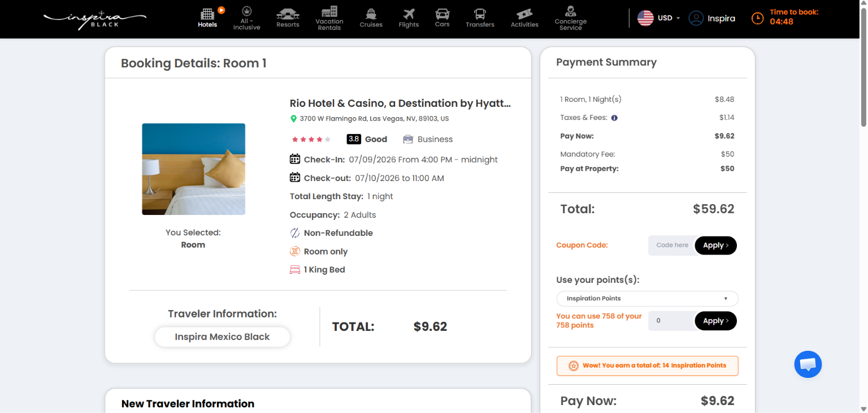The height and width of the screenshot is (413, 868).
Task: Click the Mandatory Fee $50 amount
Action: point(727,154)
